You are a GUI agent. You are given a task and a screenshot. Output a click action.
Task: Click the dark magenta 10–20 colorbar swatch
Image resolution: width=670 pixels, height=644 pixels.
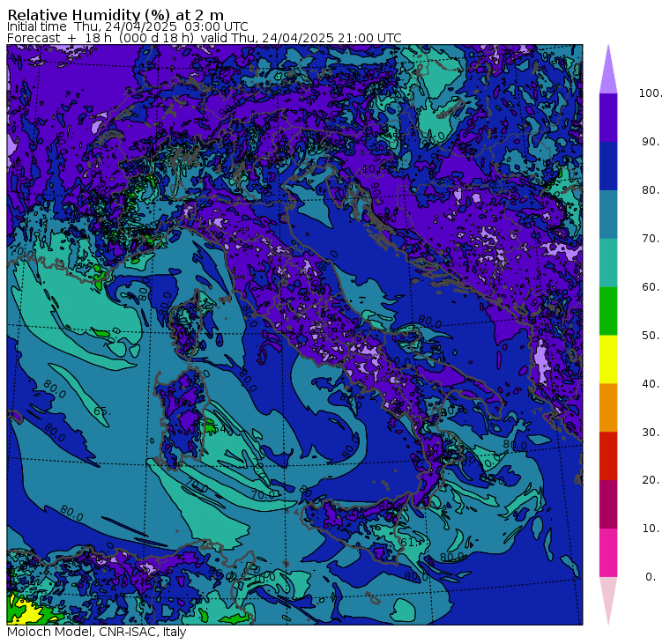pyautogui.click(x=608, y=504)
